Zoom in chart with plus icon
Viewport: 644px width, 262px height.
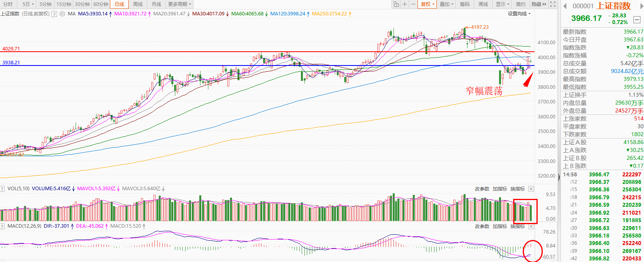tap(405, 4)
